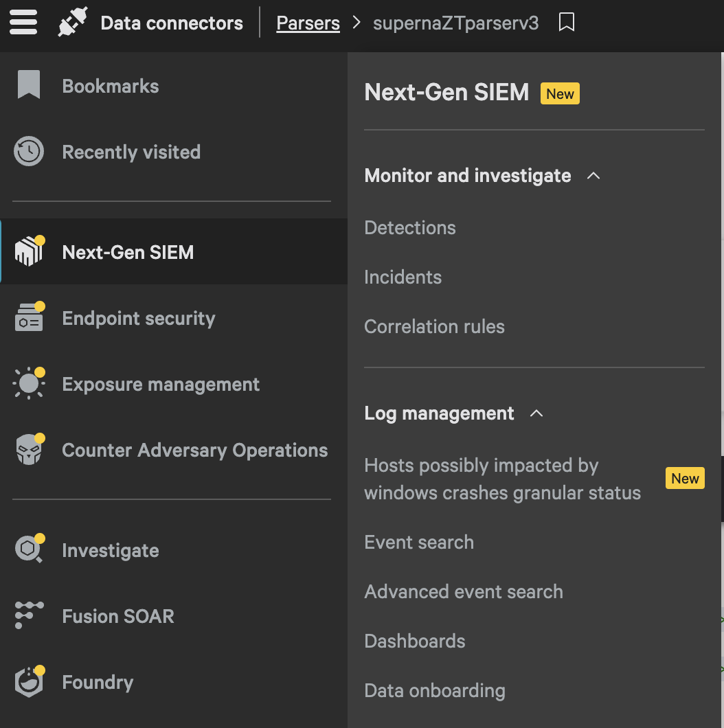Open Recently visited history

[x=131, y=152]
